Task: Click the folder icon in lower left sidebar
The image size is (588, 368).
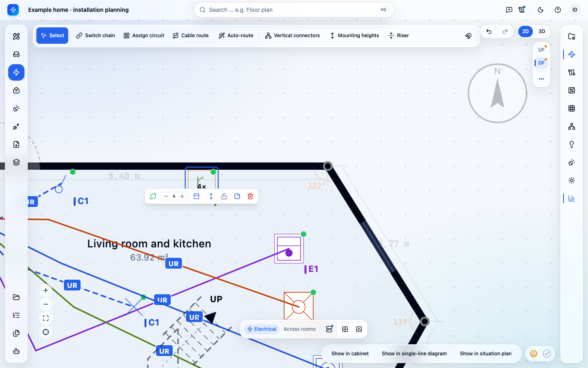Action: (x=16, y=297)
